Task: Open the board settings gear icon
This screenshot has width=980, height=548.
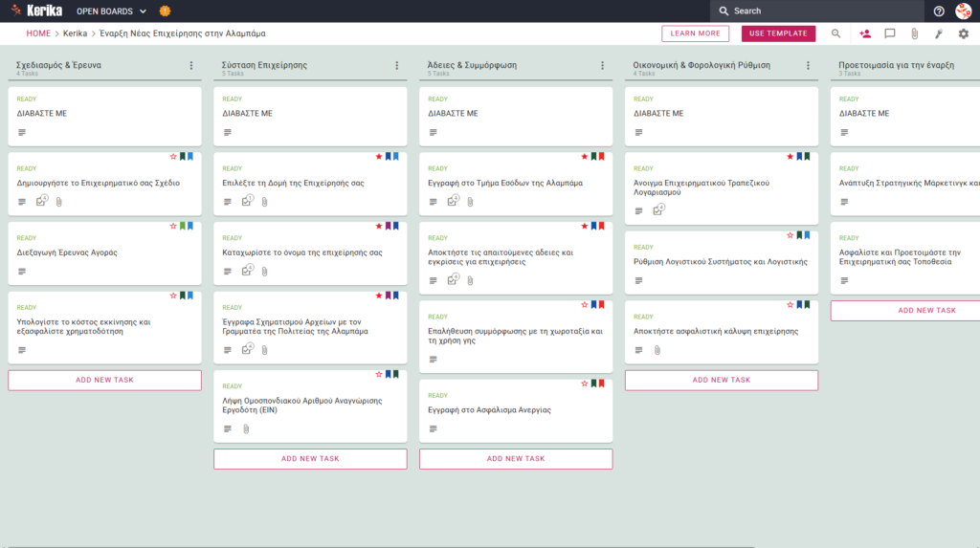Action: 963,33
